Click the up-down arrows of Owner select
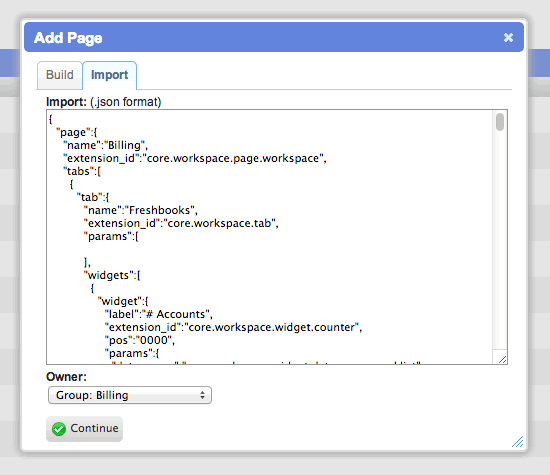This screenshot has height=475, width=550. (202, 395)
